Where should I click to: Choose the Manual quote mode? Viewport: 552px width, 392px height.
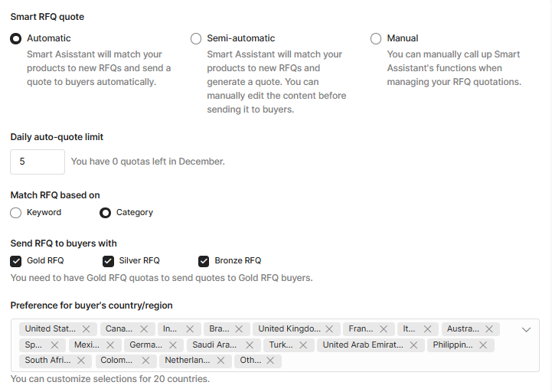pyautogui.click(x=376, y=38)
